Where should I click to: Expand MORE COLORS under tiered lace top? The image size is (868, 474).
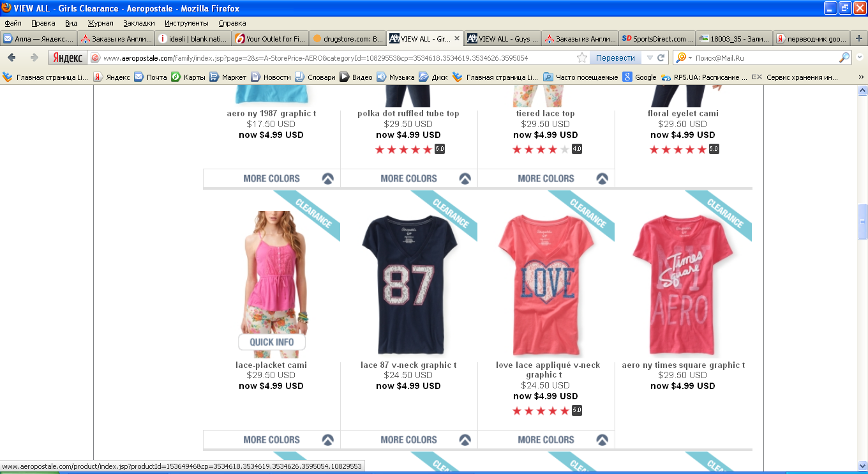[546, 178]
